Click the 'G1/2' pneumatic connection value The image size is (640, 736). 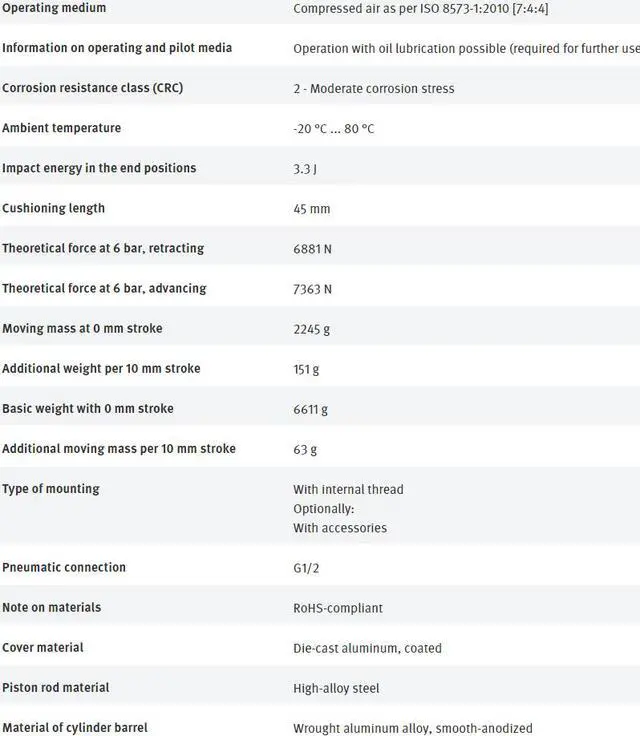[306, 568]
